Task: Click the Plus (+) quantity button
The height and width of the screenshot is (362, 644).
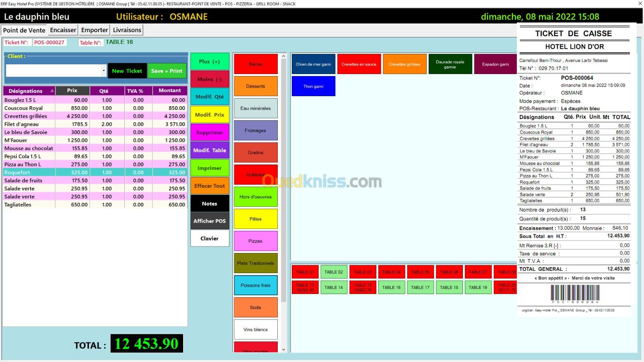Action: coord(209,62)
